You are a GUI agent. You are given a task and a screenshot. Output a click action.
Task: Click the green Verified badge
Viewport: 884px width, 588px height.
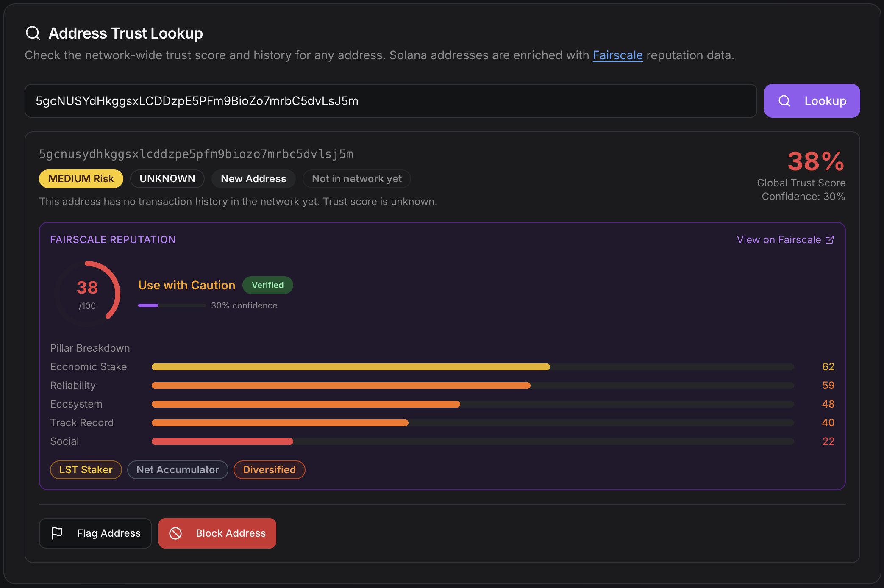coord(268,285)
